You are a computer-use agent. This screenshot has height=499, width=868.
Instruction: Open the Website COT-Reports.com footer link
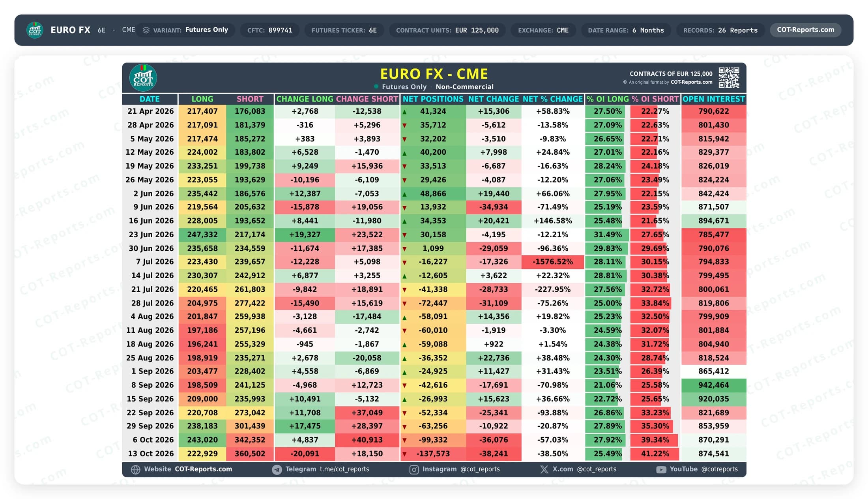[182, 469]
